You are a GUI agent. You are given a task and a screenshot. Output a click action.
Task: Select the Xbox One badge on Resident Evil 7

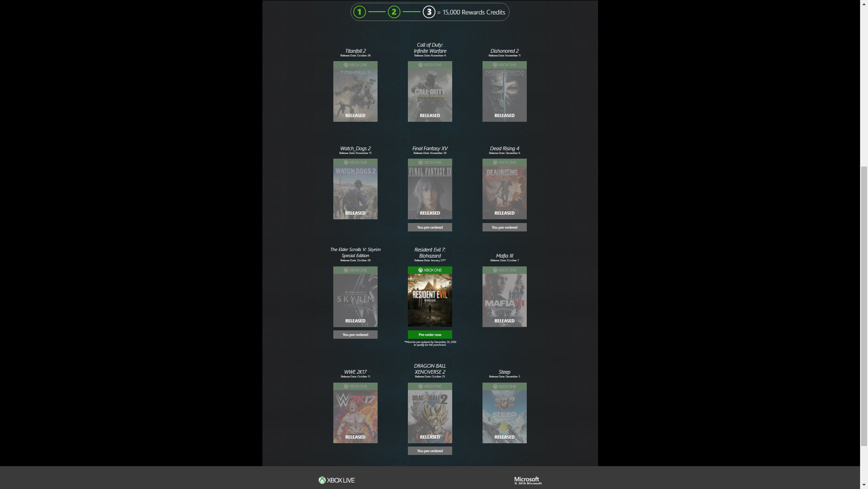429,270
